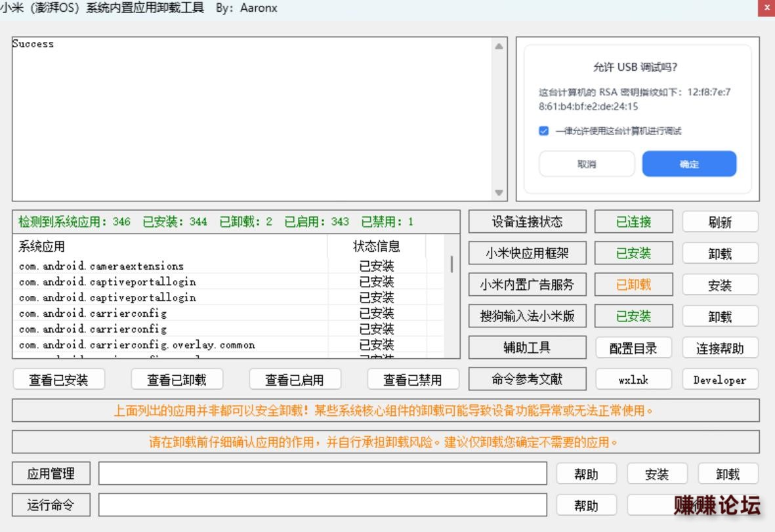Confirm USB debugging with 确定
The width and height of the screenshot is (775, 532).
[689, 164]
